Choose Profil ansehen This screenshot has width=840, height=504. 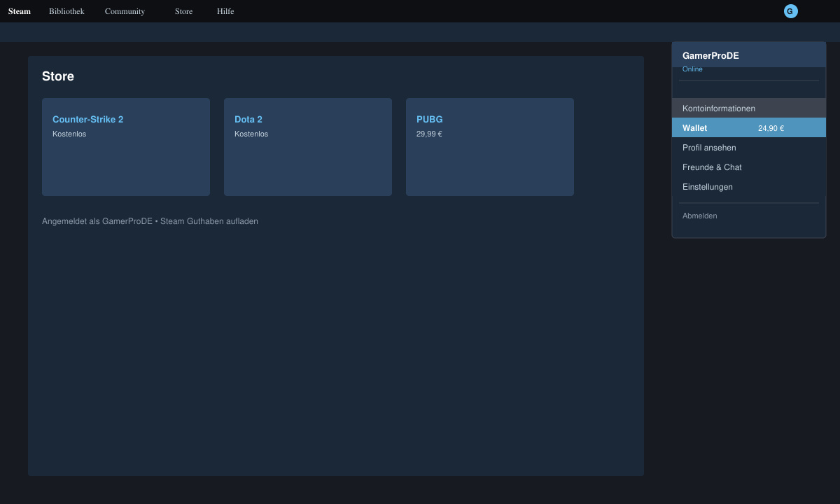pyautogui.click(x=749, y=147)
